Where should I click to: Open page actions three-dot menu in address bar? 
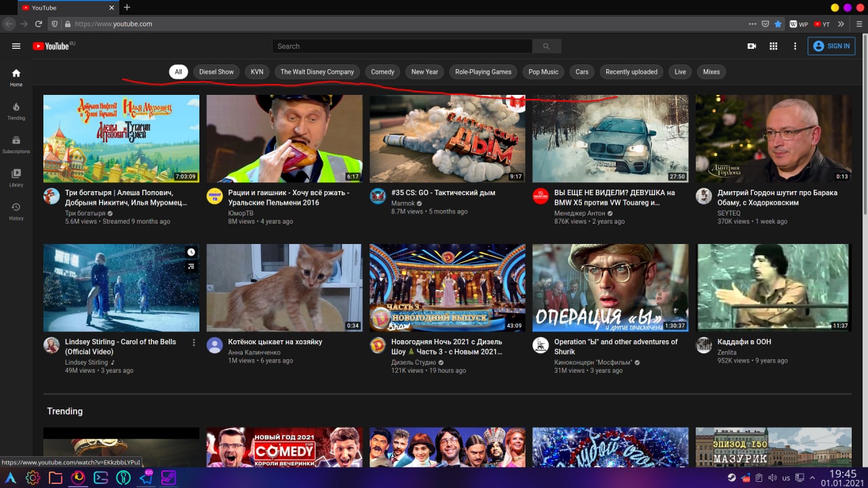(752, 24)
